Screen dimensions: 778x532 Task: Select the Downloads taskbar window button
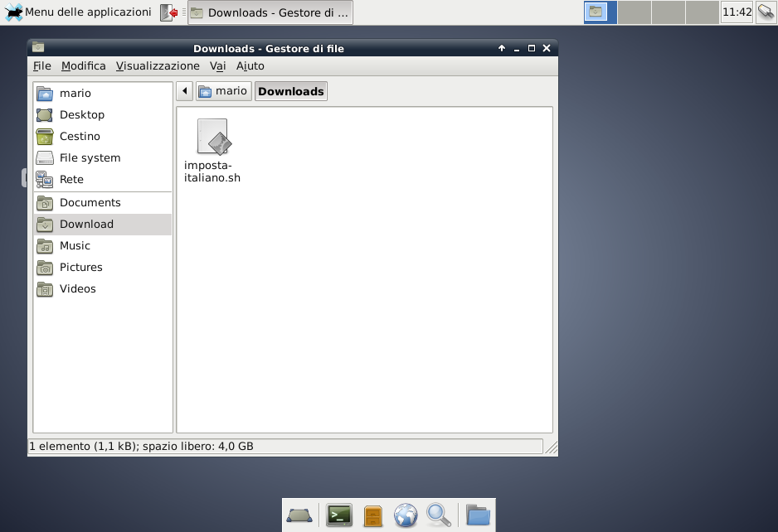click(x=270, y=12)
